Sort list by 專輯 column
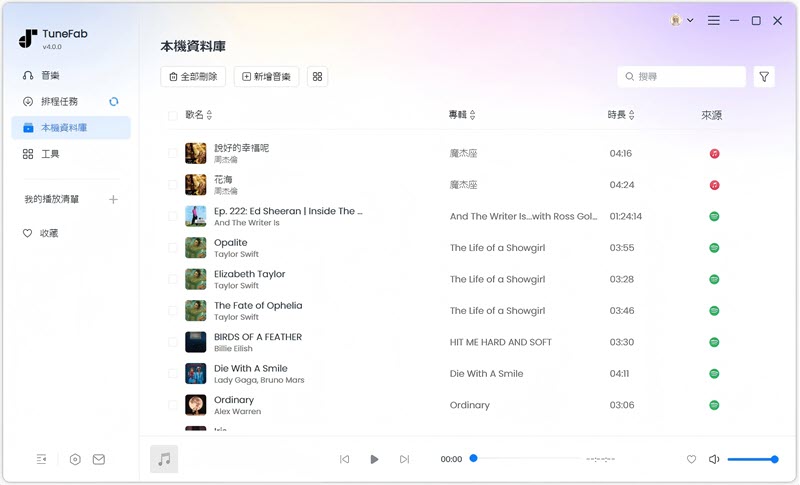 (x=462, y=115)
